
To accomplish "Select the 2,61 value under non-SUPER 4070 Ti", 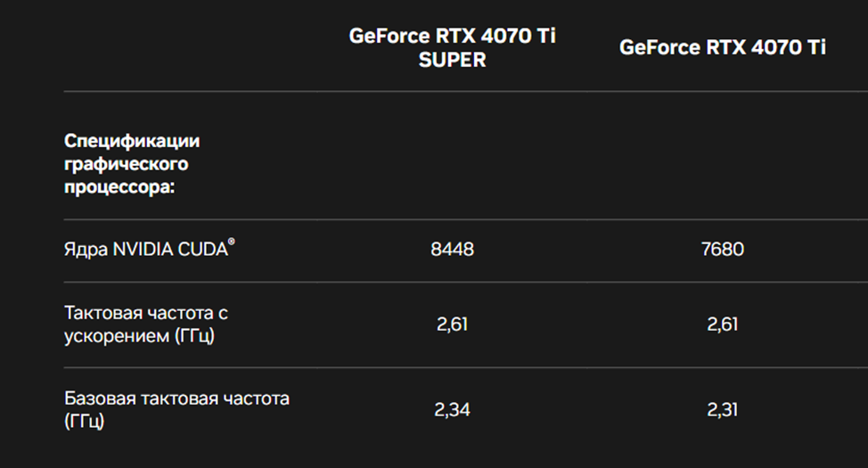I will [722, 324].
